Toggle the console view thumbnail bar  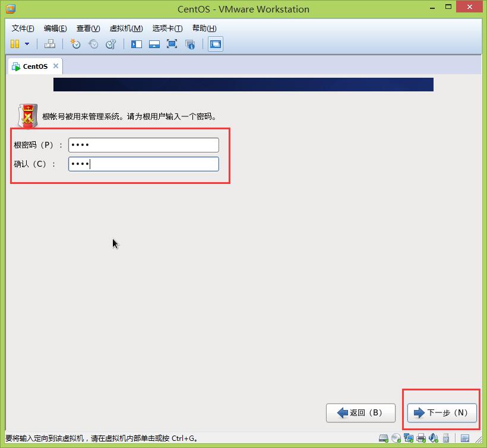click(154, 43)
